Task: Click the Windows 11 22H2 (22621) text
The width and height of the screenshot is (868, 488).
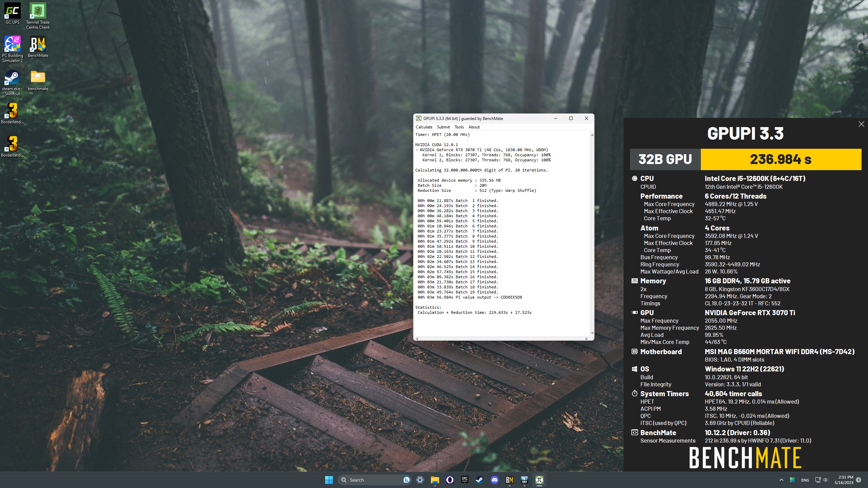Action: point(745,369)
